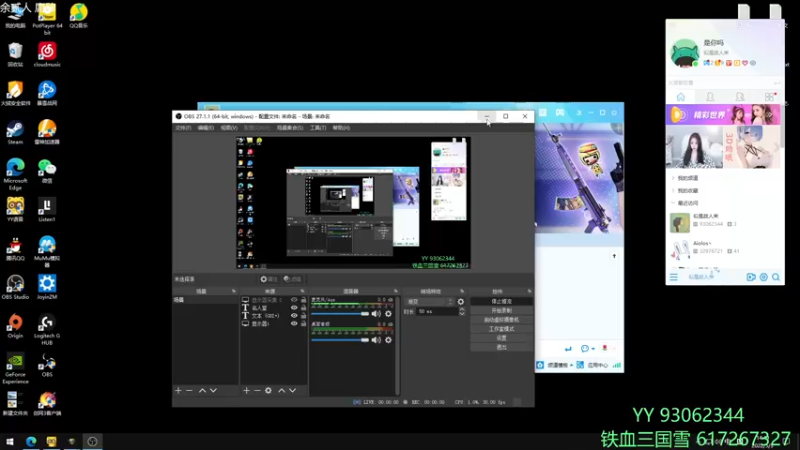Add a source with the Sources plus icon
The image size is (800, 450).
click(246, 390)
